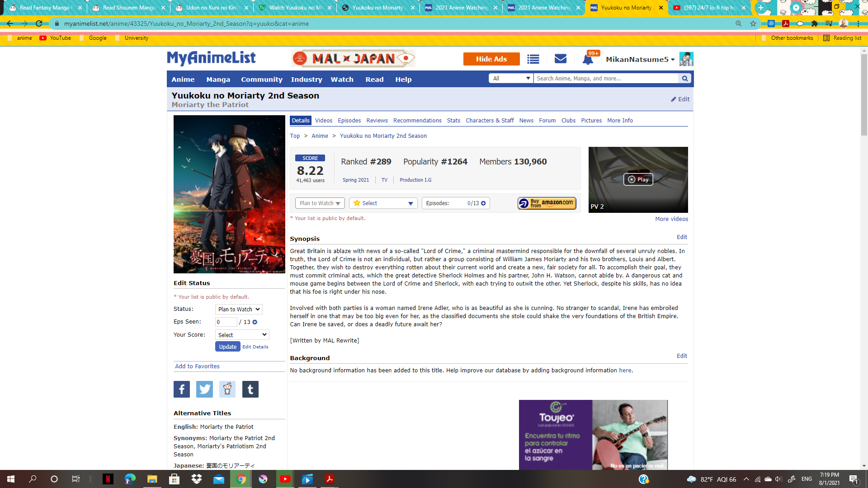Switch to the Episodes tab
The width and height of the screenshot is (868, 488).
349,121
